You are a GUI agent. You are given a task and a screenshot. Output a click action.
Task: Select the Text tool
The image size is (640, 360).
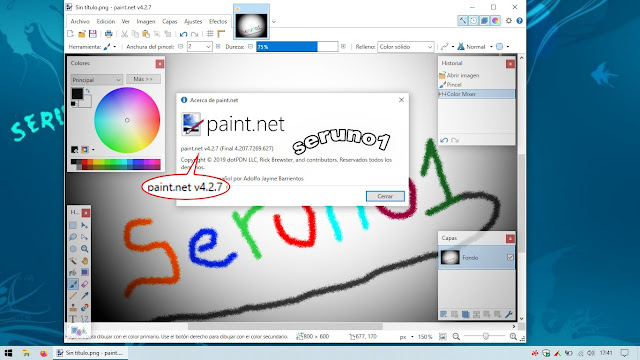click(x=73, y=319)
